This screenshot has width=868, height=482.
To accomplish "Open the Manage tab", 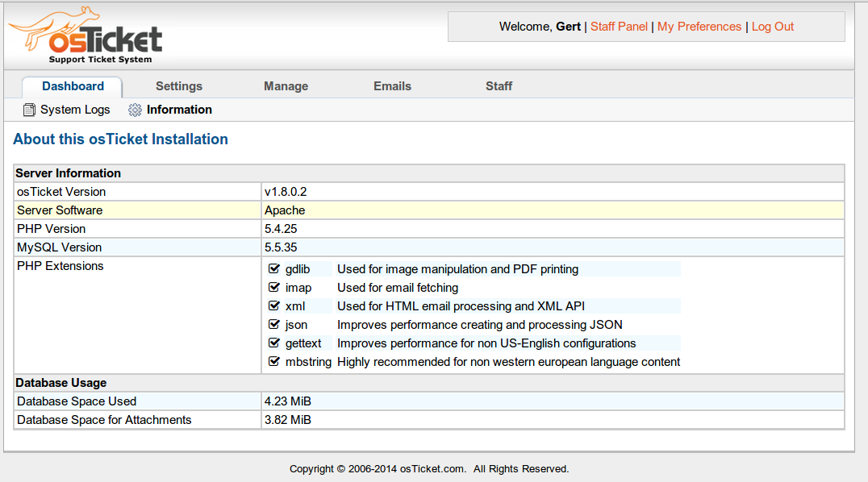I will point(286,86).
